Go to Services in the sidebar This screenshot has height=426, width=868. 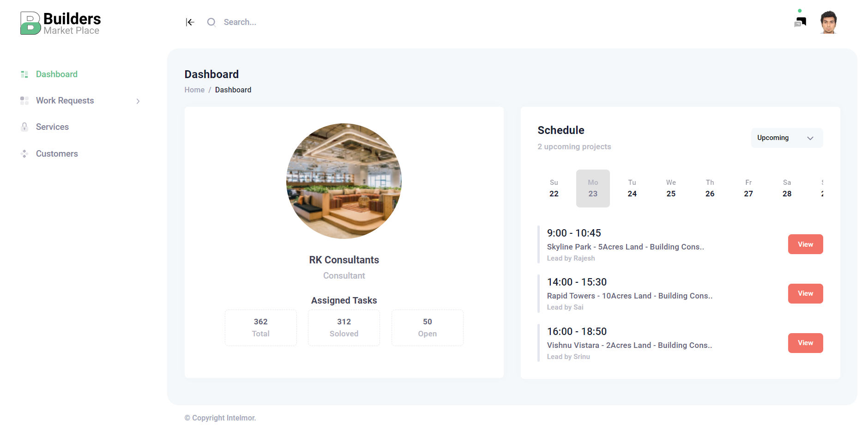point(52,127)
